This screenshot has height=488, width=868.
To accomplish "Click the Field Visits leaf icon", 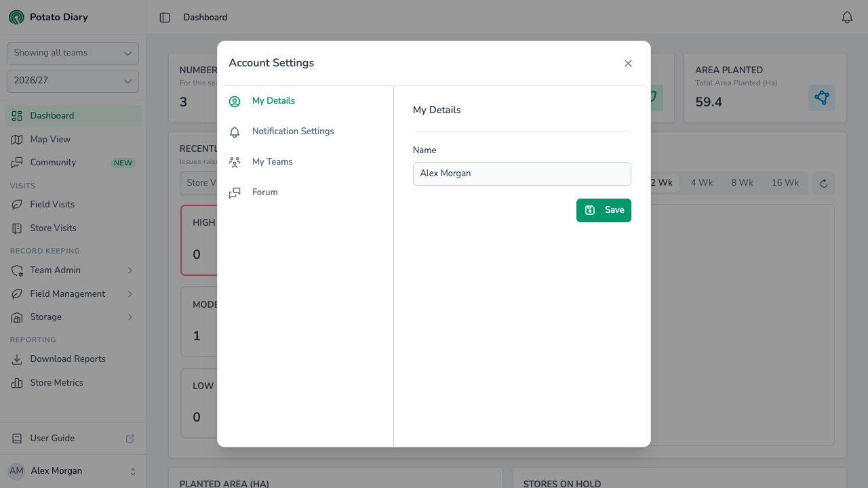I will (x=17, y=205).
